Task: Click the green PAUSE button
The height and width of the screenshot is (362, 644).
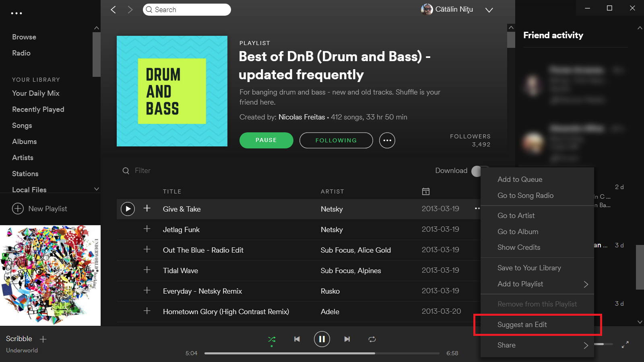Action: 266,140
